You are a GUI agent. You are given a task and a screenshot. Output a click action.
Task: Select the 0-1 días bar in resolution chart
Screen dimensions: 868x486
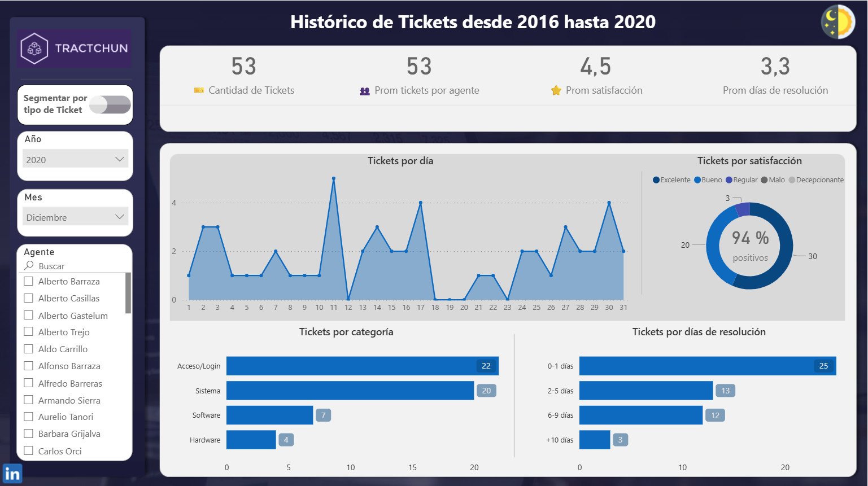pos(706,366)
